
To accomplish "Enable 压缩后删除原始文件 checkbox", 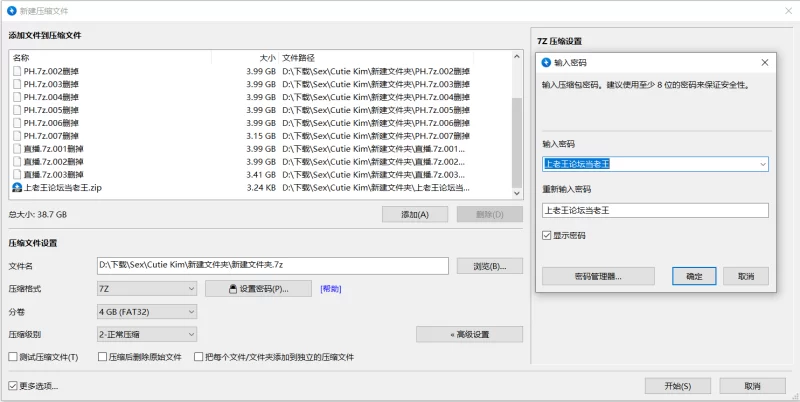I will 102,357.
